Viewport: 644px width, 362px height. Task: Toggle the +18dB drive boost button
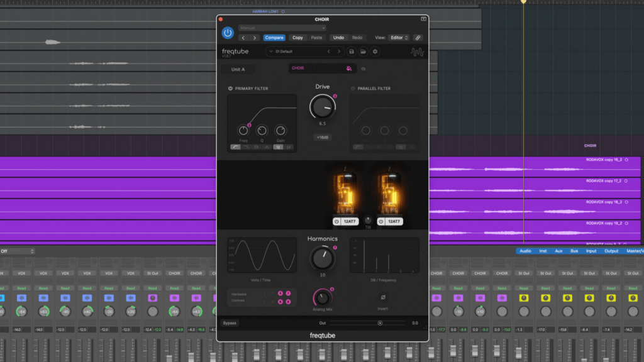tap(323, 138)
